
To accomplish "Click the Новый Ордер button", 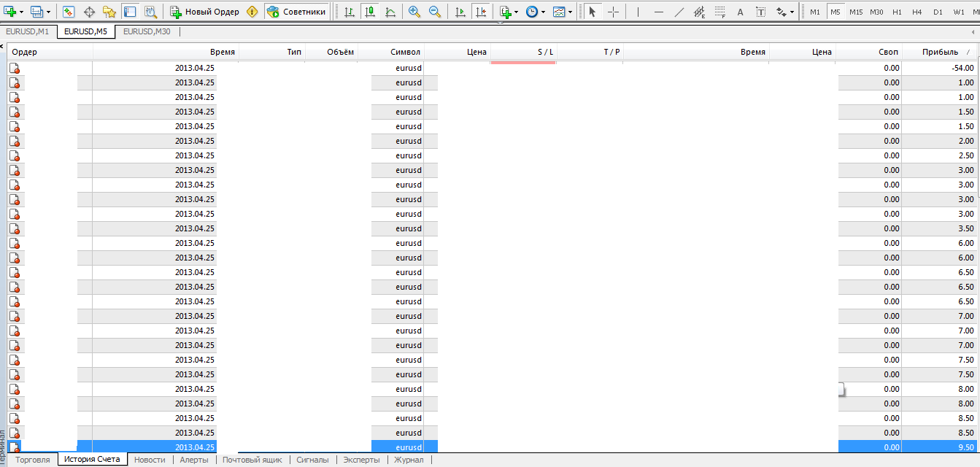I will 204,12.
